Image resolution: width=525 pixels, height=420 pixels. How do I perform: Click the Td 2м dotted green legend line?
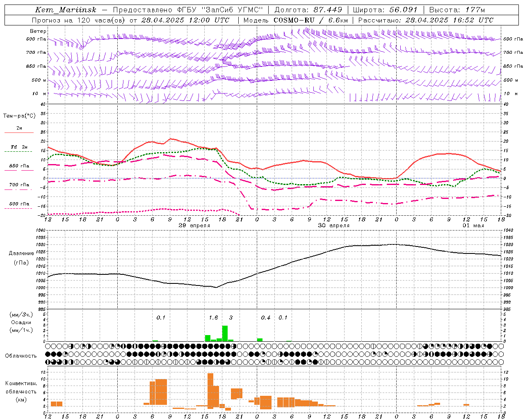pos(19,152)
